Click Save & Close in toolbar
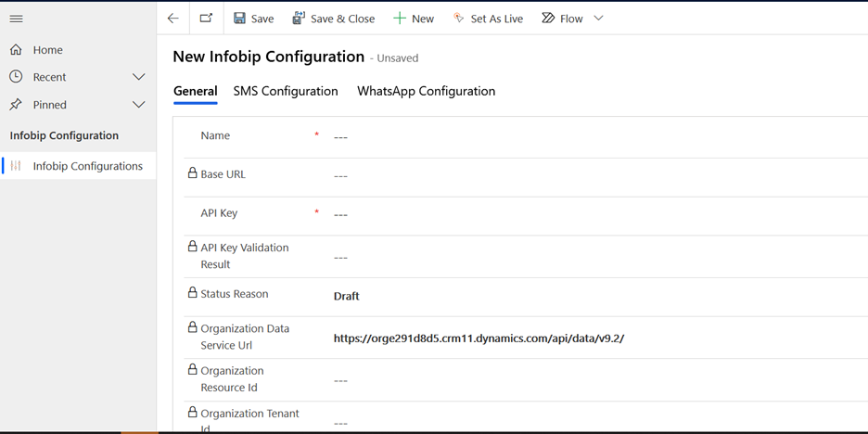868x434 pixels. (333, 19)
